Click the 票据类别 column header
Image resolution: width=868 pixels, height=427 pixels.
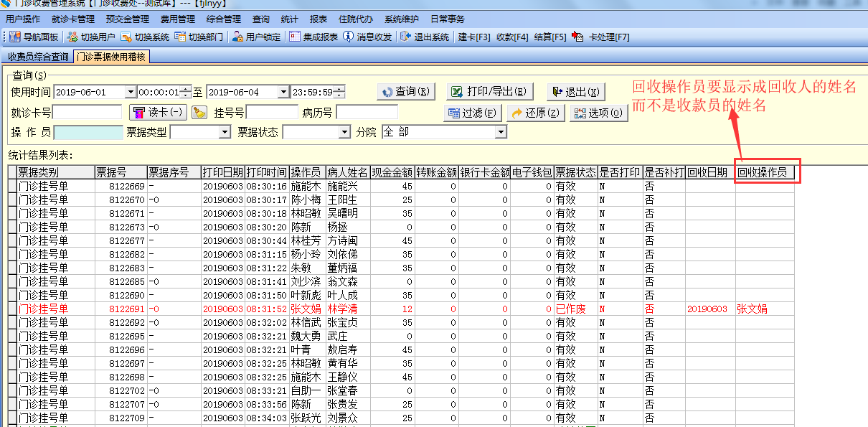coord(56,172)
